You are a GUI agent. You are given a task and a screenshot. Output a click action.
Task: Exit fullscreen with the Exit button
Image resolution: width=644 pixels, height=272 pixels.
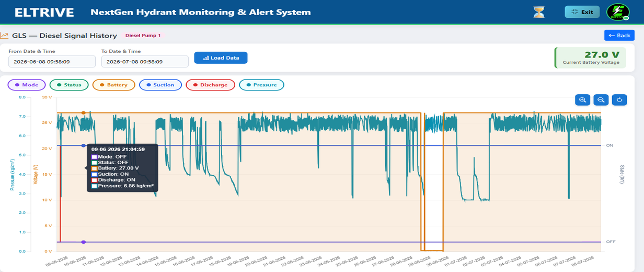click(582, 12)
